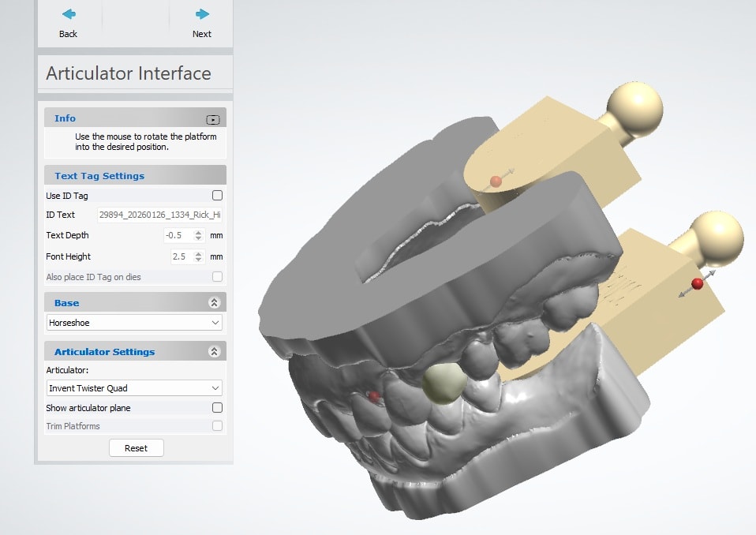This screenshot has width=756, height=535.
Task: Decrease Text Depth with down arrow
Action: [x=198, y=238]
